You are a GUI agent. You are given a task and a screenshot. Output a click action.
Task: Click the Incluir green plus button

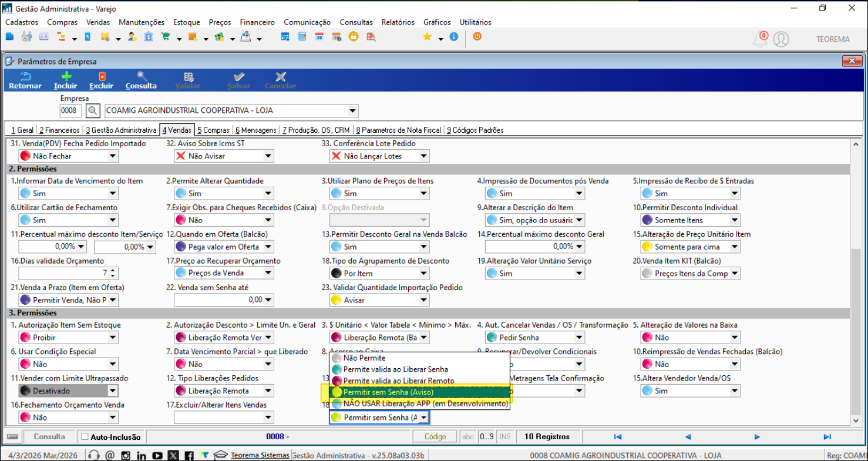66,80
